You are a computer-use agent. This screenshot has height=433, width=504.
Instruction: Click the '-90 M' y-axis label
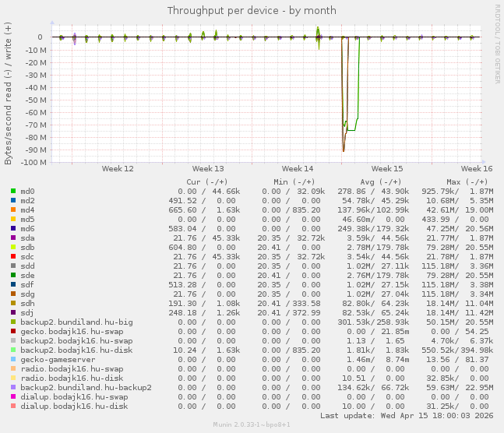[36, 150]
